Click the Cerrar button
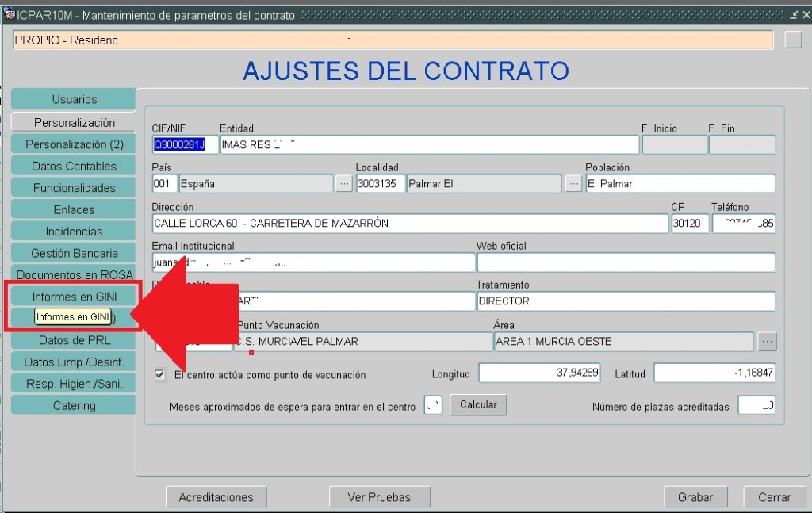 click(774, 497)
